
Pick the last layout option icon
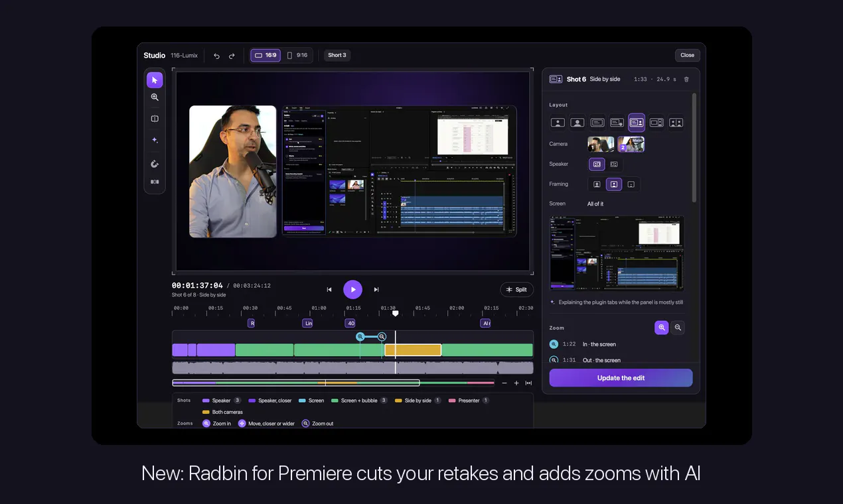676,123
